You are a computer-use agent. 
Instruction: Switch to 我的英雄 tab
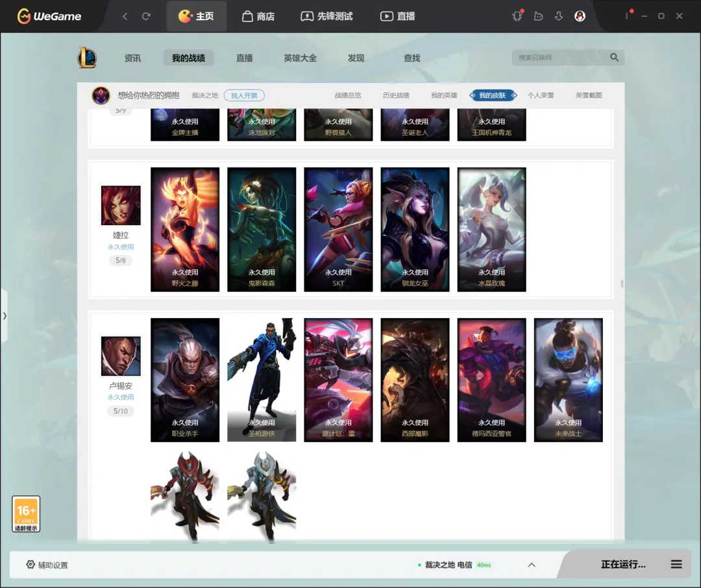coord(444,95)
